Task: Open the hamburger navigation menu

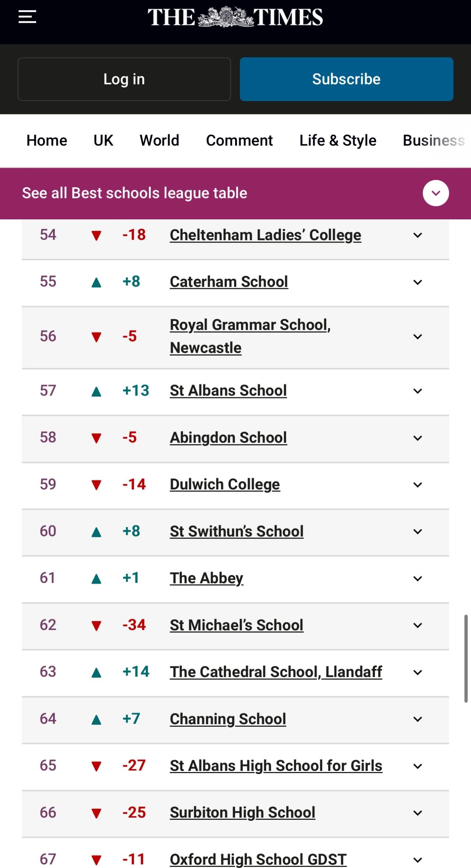Action: [27, 17]
